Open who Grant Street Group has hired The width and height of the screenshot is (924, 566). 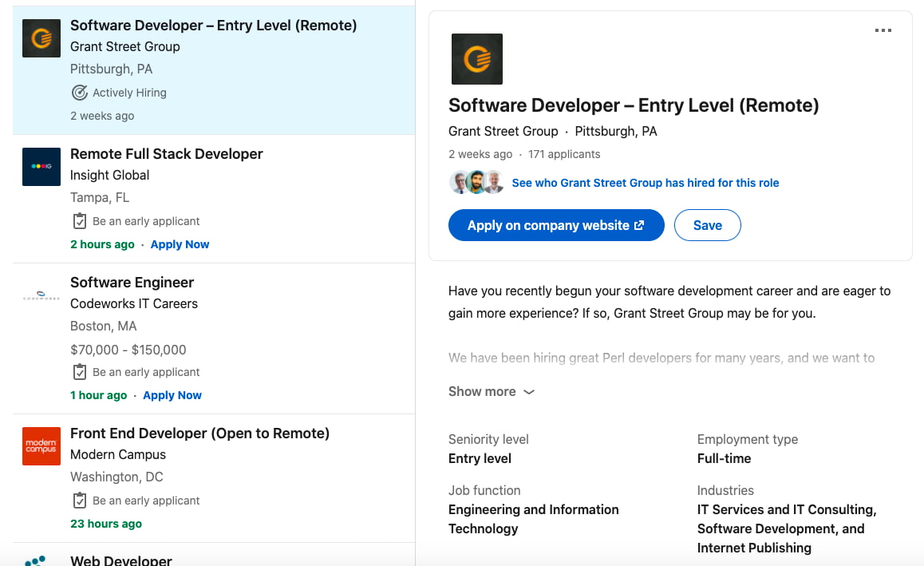coord(645,183)
